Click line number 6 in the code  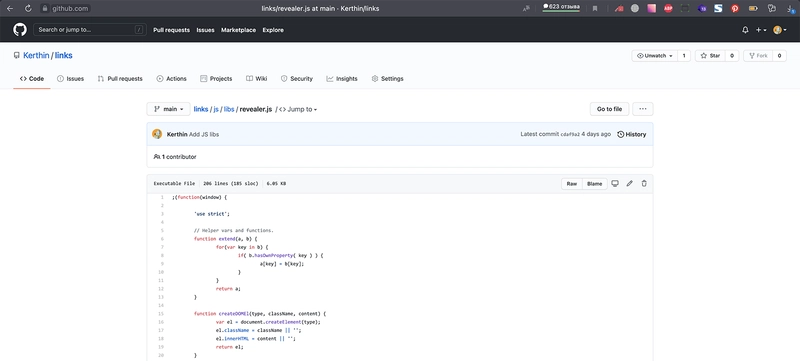click(162, 239)
